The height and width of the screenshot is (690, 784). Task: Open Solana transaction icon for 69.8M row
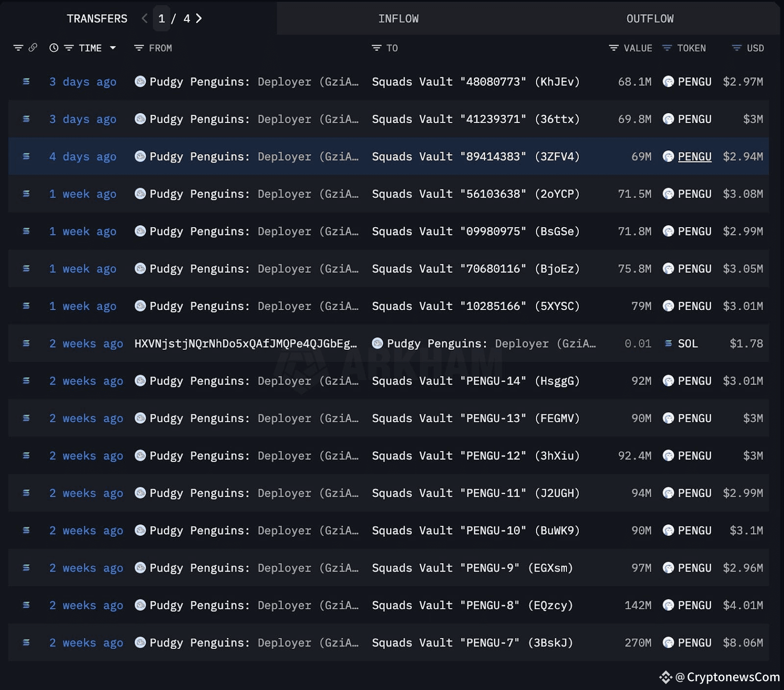coord(26,119)
